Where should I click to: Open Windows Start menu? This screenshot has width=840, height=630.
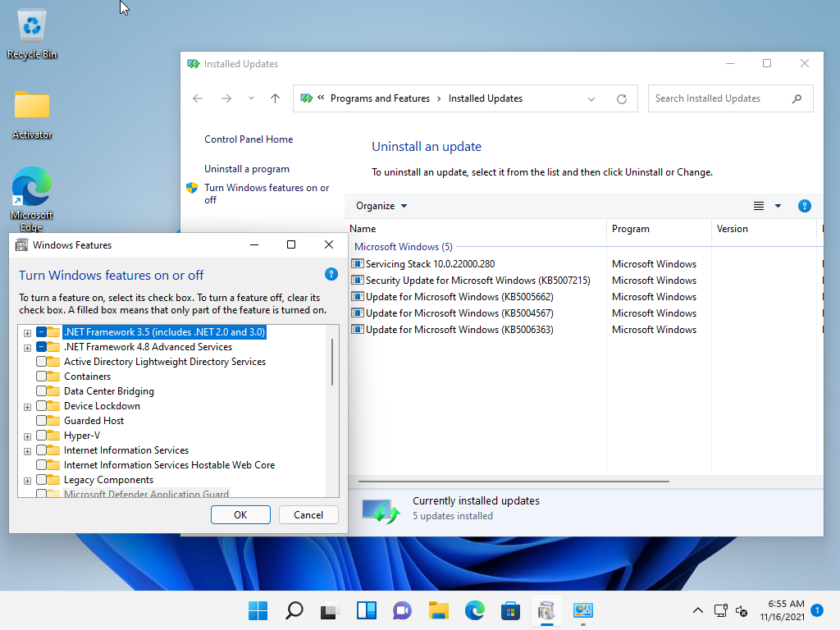tap(258, 610)
